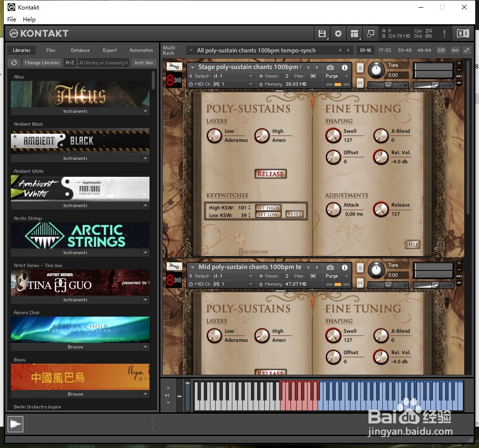Image resolution: width=479 pixels, height=448 pixels.
Task: Click Arctic Strings library banner
Action: click(80, 236)
